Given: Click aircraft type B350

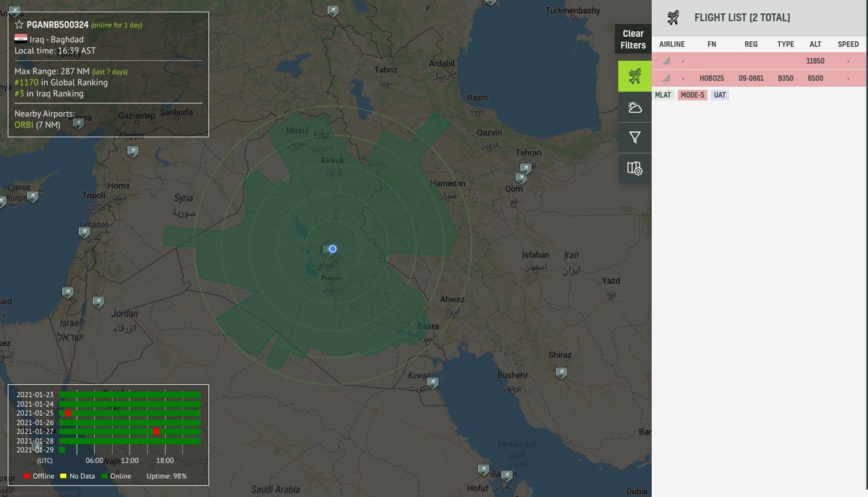Looking at the screenshot, I should [786, 78].
